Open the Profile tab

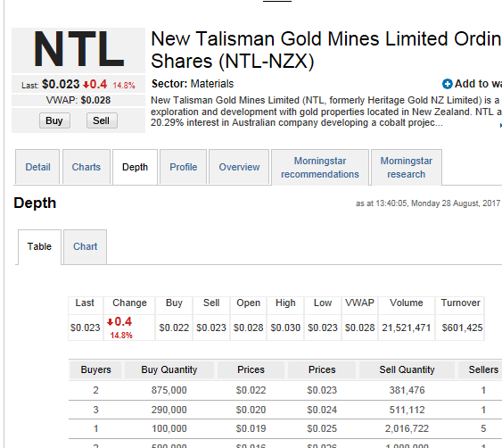coord(183,167)
